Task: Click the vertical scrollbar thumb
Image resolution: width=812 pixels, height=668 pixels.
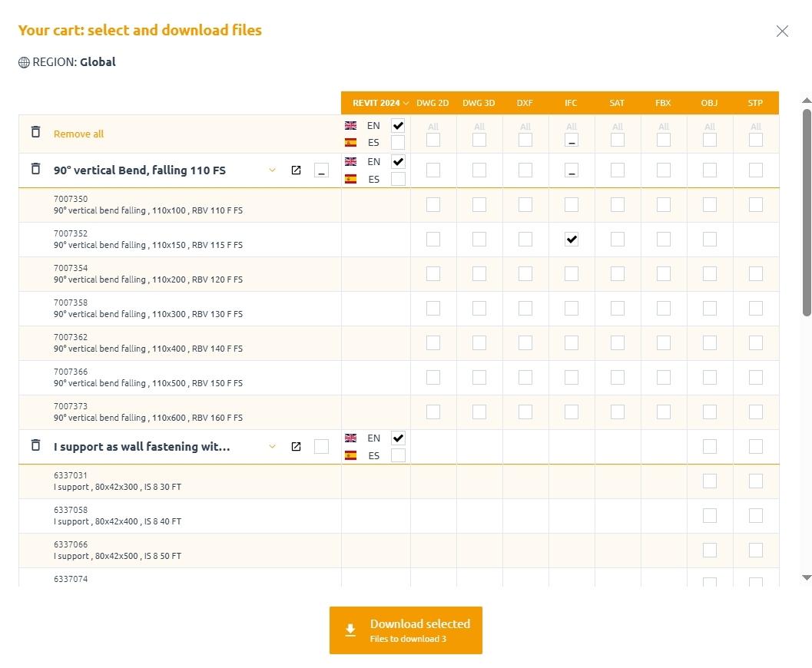Action: [x=807, y=211]
